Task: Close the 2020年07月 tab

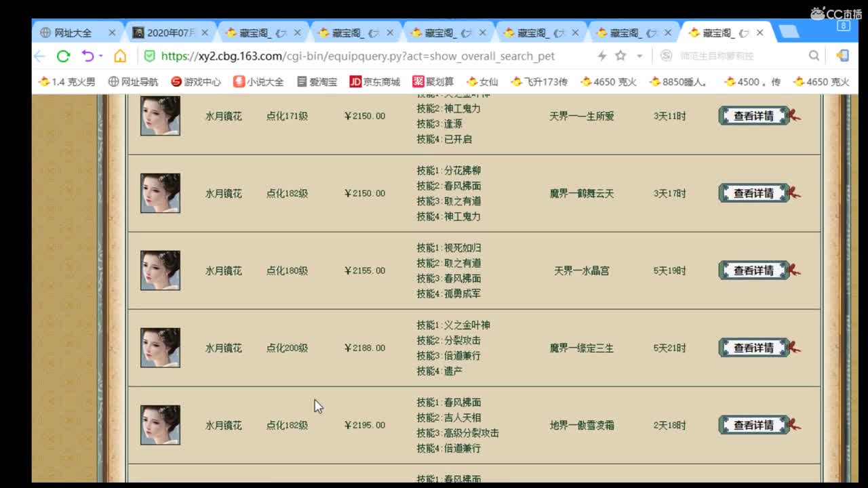Action: click(205, 33)
